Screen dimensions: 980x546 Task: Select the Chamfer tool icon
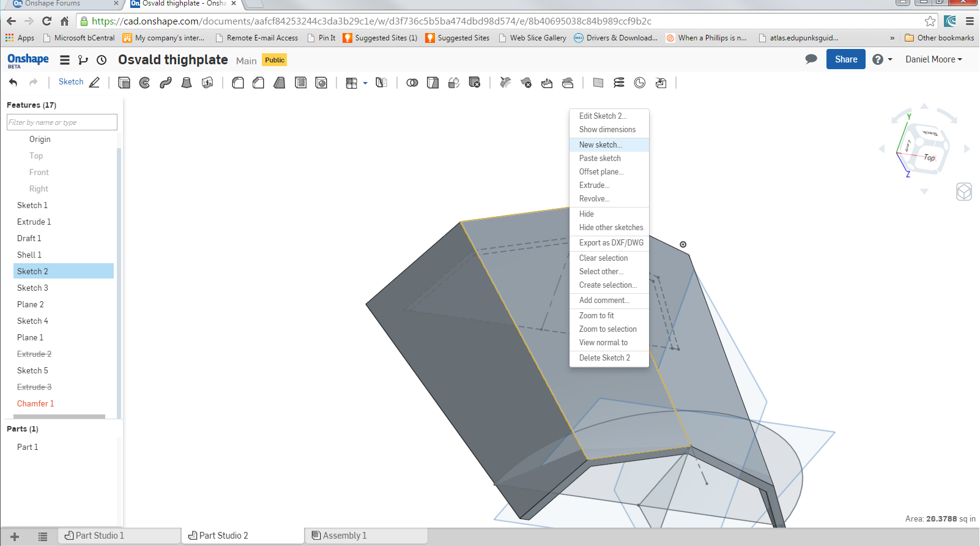tap(259, 83)
